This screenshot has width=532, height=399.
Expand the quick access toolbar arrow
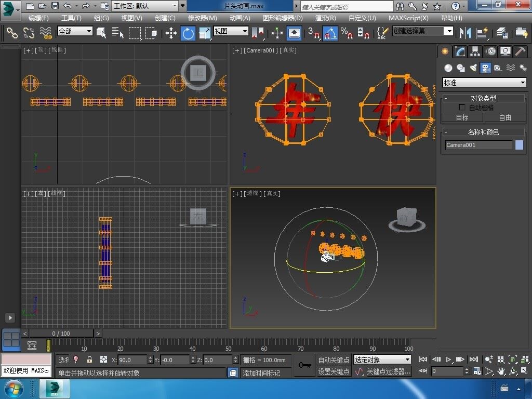pyautogui.click(x=183, y=6)
